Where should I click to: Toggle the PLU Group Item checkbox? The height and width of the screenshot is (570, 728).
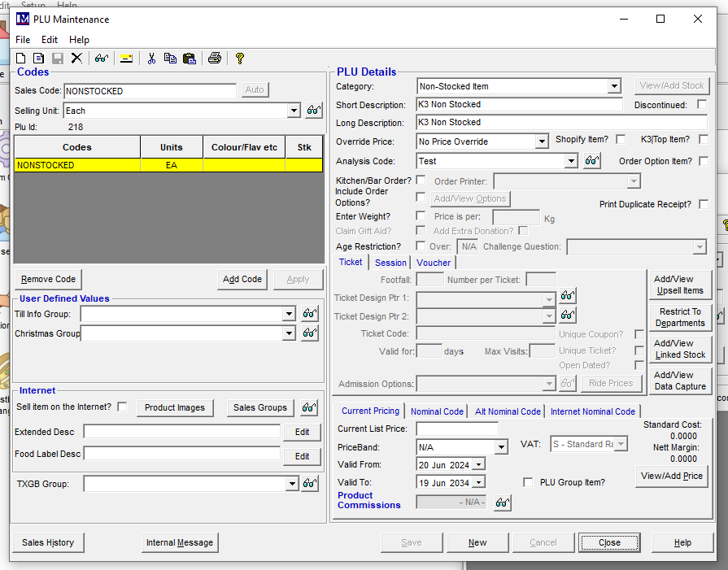528,482
